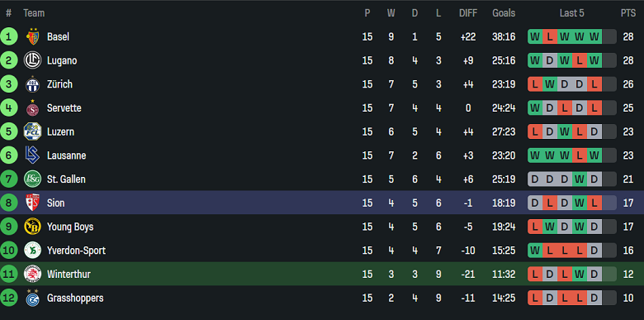Image resolution: width=644 pixels, height=320 pixels.
Task: Click Grasshoppers' position 12 badge
Action: pos(8,299)
